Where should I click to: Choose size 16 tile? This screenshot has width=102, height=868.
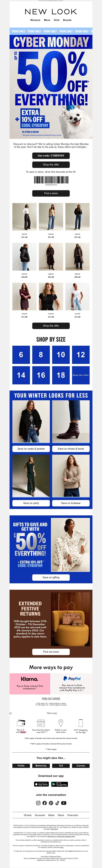click(x=41, y=375)
